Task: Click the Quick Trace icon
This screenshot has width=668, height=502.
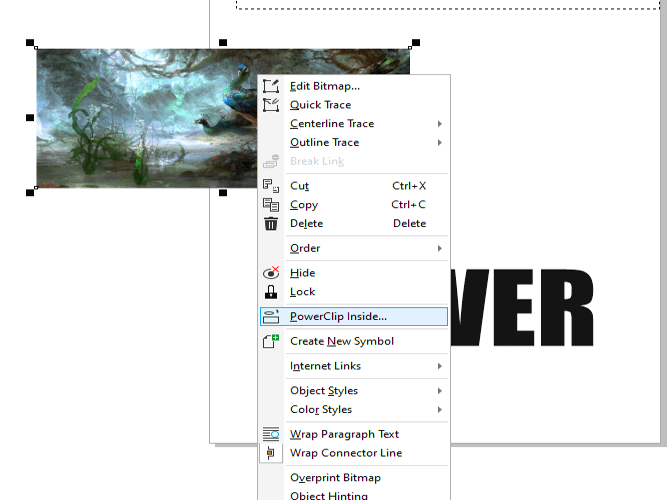Action: coord(271,105)
